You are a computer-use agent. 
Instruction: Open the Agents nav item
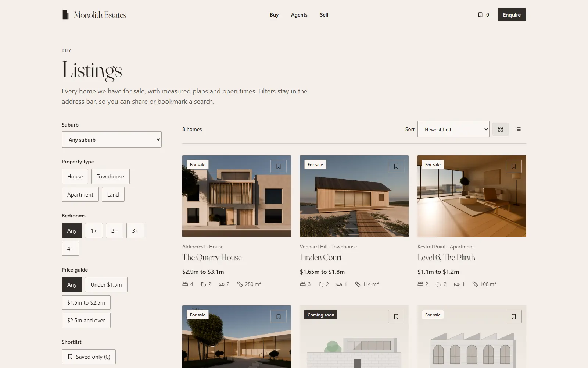pyautogui.click(x=299, y=15)
